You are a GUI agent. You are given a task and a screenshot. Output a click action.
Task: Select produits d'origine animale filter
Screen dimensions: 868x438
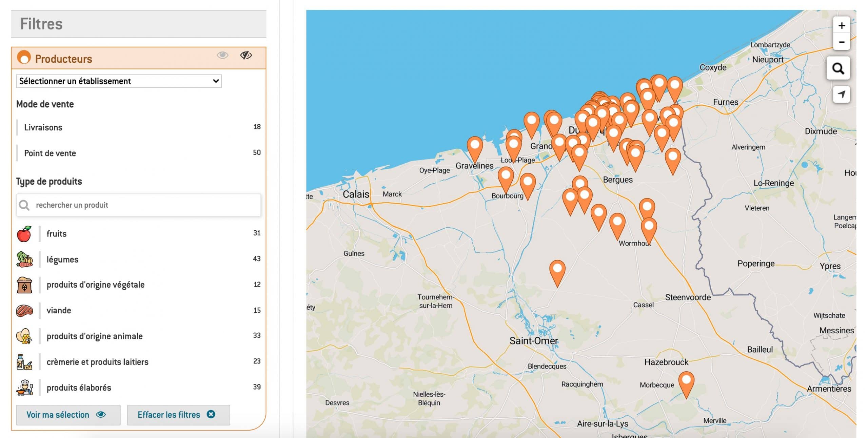click(95, 336)
